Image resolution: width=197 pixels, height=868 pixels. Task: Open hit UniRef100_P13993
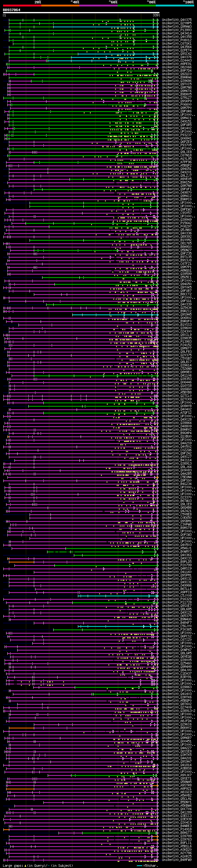pos(177,30)
